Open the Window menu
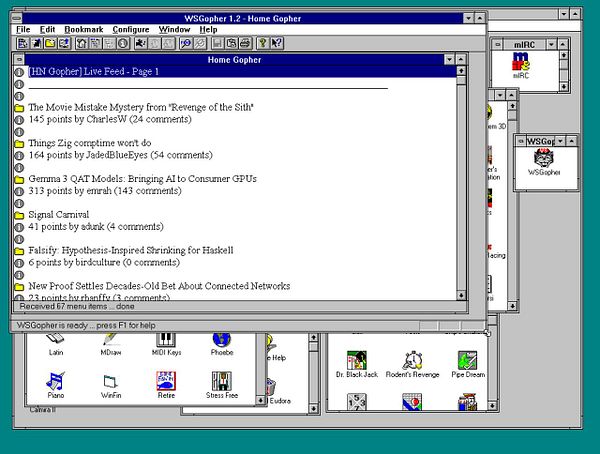This screenshot has height=454, width=600. click(x=174, y=29)
